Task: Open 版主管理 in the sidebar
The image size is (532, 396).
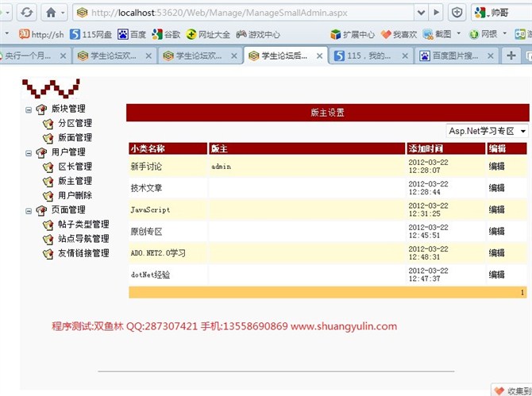Action: (75, 181)
